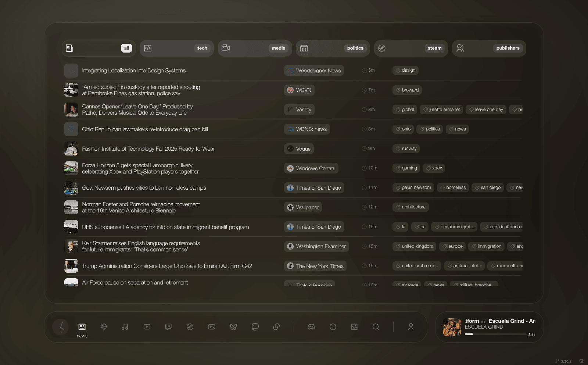
Task: Click the gavin newsom tag
Action: pyautogui.click(x=413, y=187)
